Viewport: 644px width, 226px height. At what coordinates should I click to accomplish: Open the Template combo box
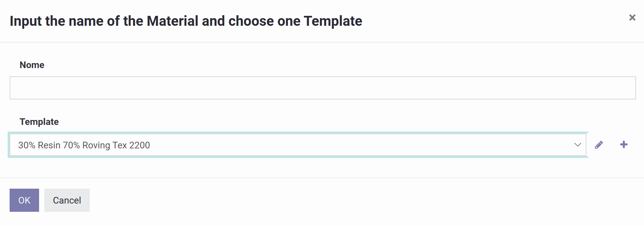point(297,145)
